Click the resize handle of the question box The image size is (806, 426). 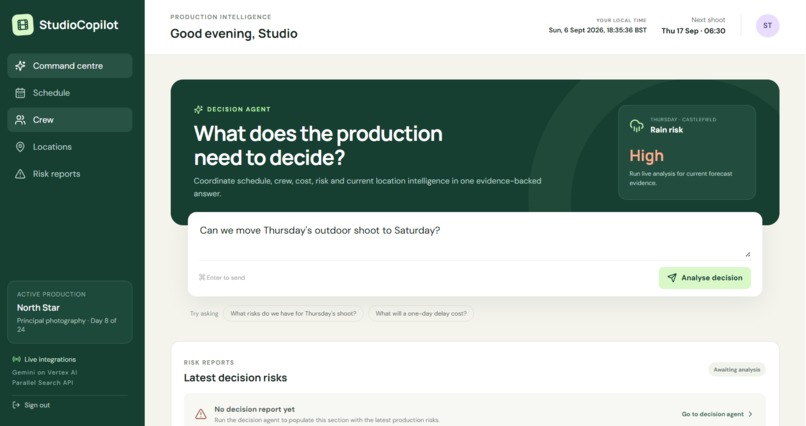(x=747, y=254)
